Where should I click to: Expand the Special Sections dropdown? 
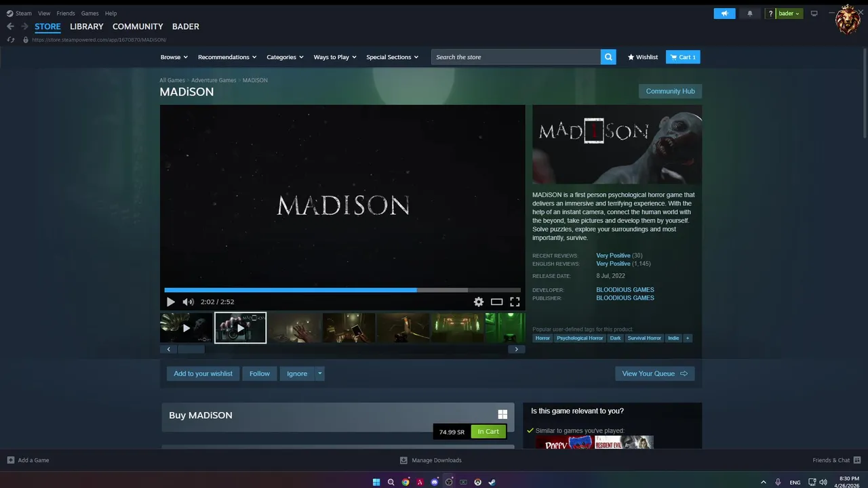pos(393,57)
